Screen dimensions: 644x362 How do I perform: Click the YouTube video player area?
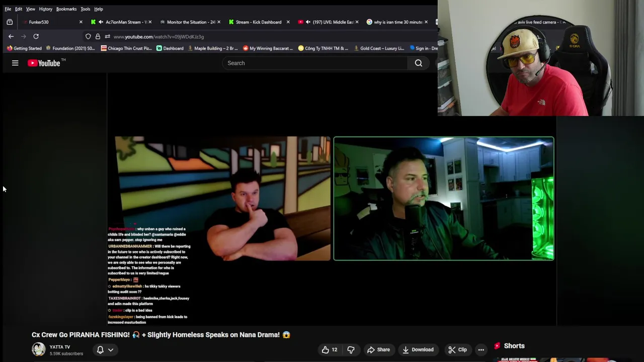332,199
